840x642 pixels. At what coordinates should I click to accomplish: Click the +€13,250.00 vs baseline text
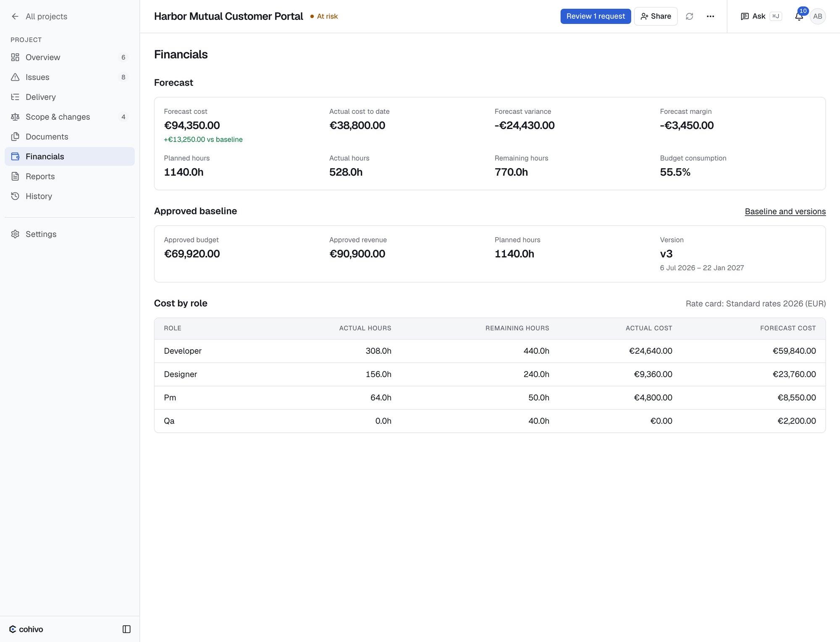pos(203,139)
